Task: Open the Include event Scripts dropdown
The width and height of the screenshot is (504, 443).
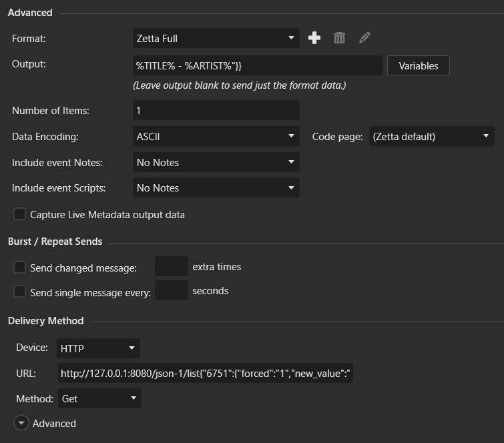Action: point(216,188)
